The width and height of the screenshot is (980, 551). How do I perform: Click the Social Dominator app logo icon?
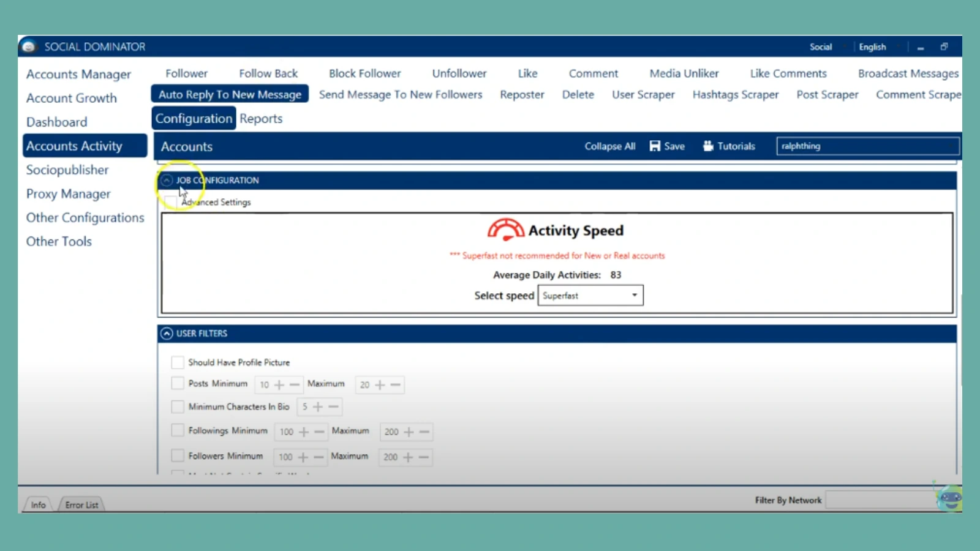28,47
